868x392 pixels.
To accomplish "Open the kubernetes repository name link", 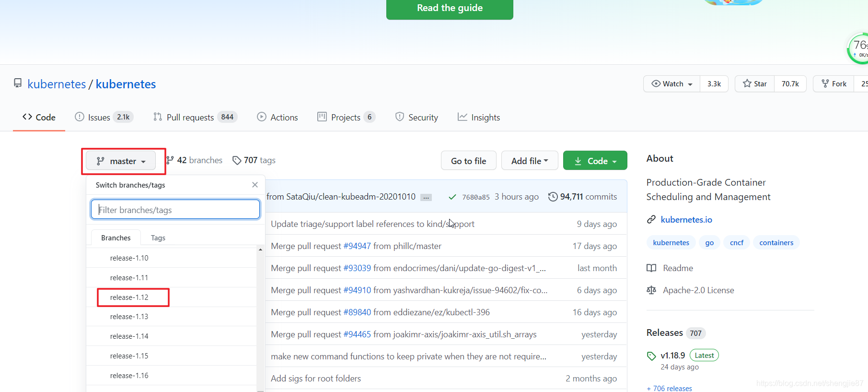I will 126,84.
